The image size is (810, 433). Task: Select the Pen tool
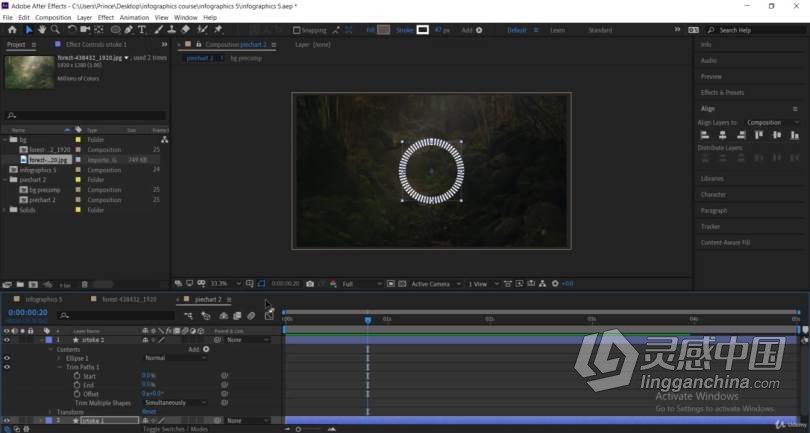[x=129, y=30]
